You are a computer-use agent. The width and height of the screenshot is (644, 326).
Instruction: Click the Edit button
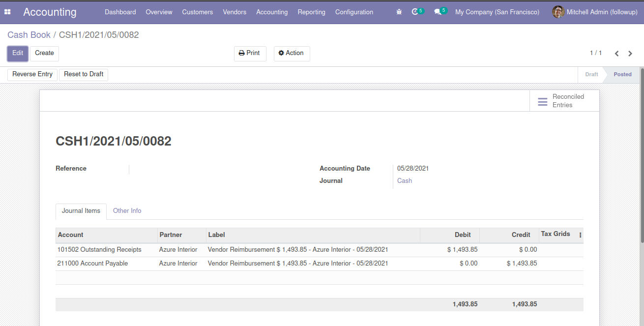point(18,53)
